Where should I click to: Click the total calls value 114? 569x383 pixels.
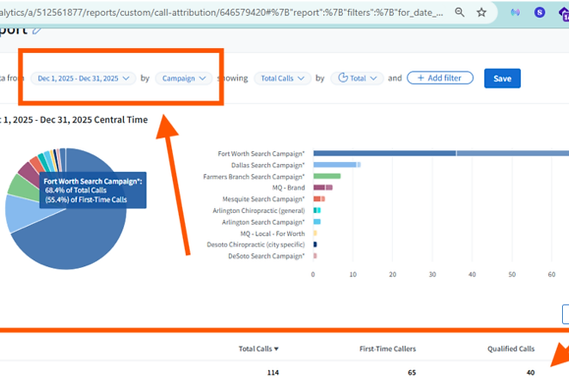pos(273,373)
